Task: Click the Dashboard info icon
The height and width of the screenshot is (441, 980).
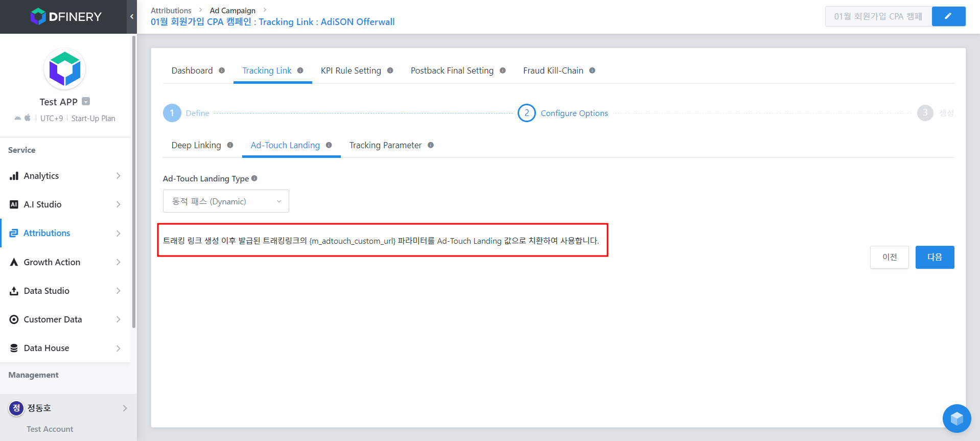Action: tap(222, 71)
